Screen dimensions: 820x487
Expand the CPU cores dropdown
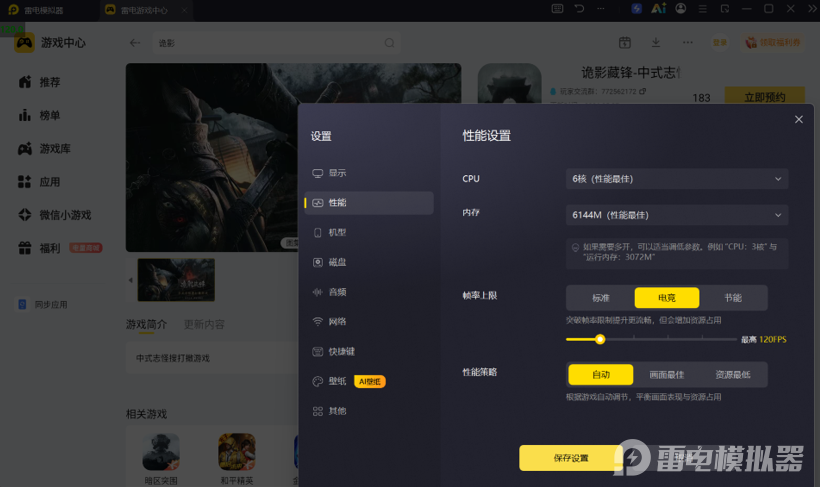click(677, 179)
